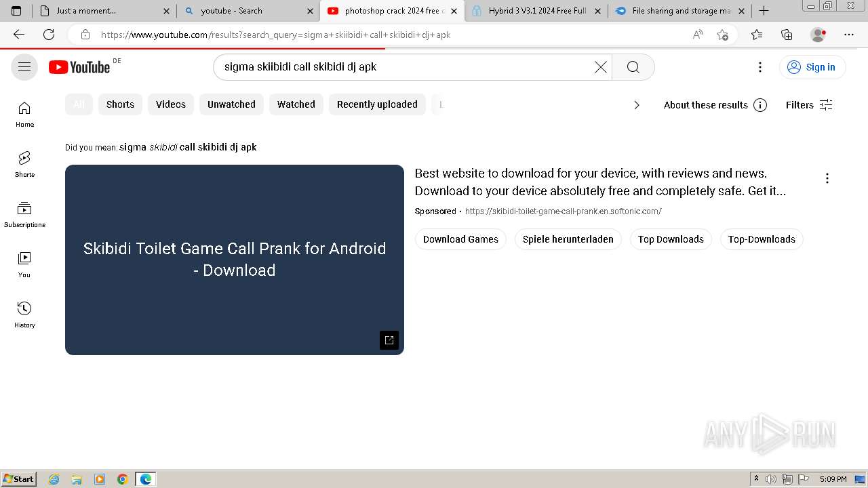Image resolution: width=868 pixels, height=488 pixels.
Task: Select the Unwatched filter chip
Action: 231,104
